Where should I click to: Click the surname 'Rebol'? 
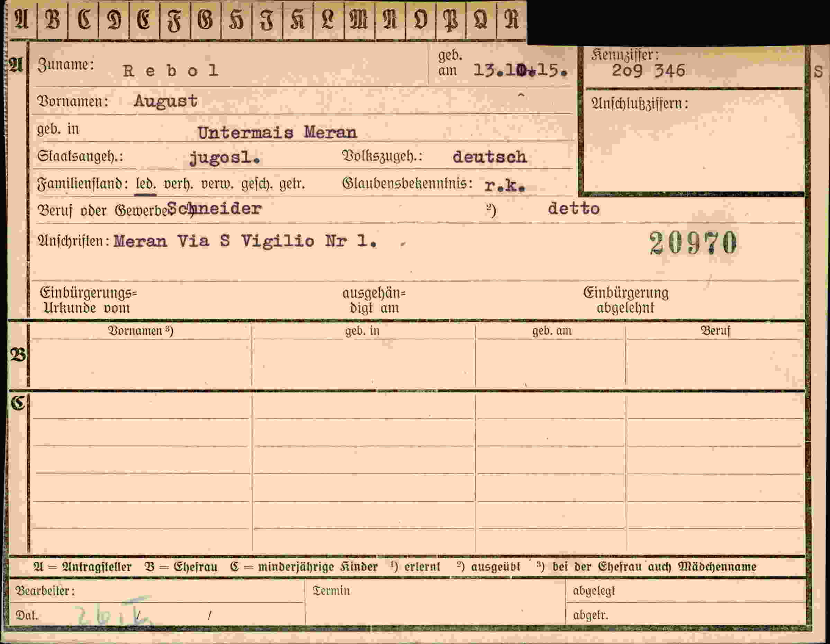pyautogui.click(x=170, y=71)
